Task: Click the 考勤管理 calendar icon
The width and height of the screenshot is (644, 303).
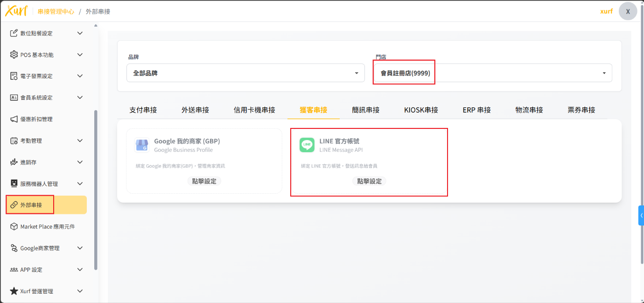Action: pyautogui.click(x=14, y=141)
